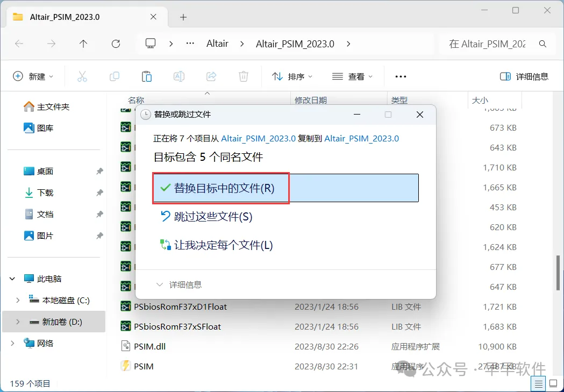The width and height of the screenshot is (564, 392).
Task: Toggle the 详细信息 details pane button
Action: (524, 76)
